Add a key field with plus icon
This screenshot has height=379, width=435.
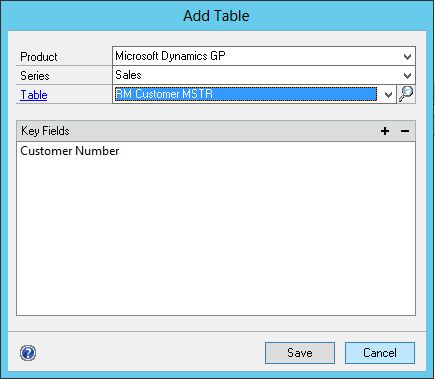385,131
